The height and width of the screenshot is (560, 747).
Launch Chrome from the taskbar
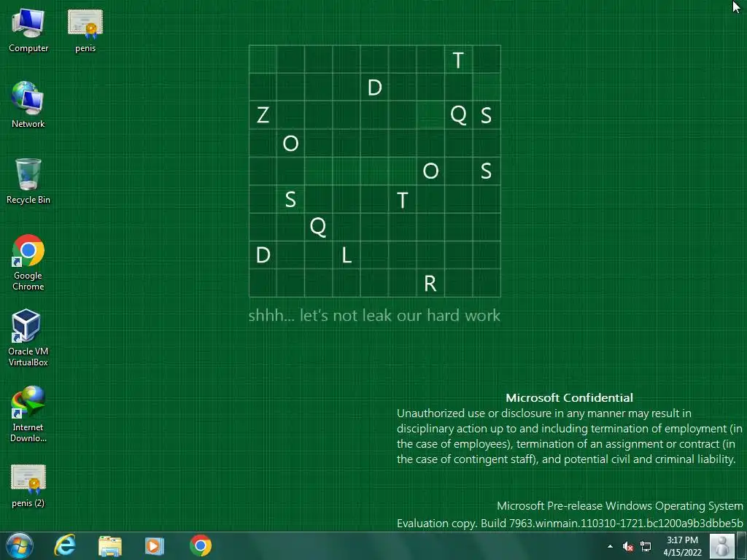(x=201, y=545)
